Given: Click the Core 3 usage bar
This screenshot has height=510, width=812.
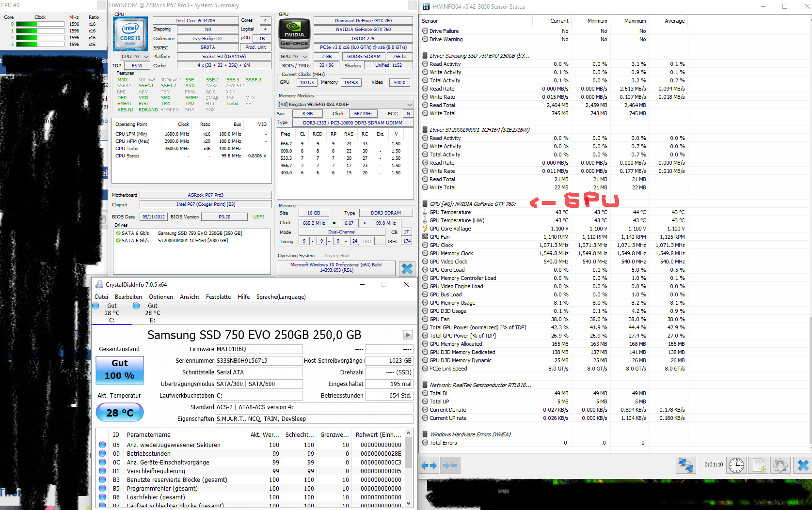Looking at the screenshot, I should [40, 44].
